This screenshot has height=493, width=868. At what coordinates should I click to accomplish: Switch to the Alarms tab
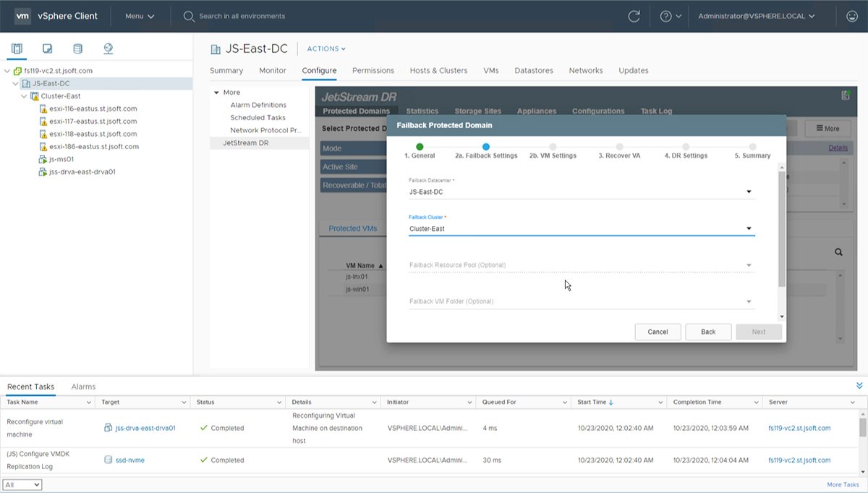[x=83, y=387]
